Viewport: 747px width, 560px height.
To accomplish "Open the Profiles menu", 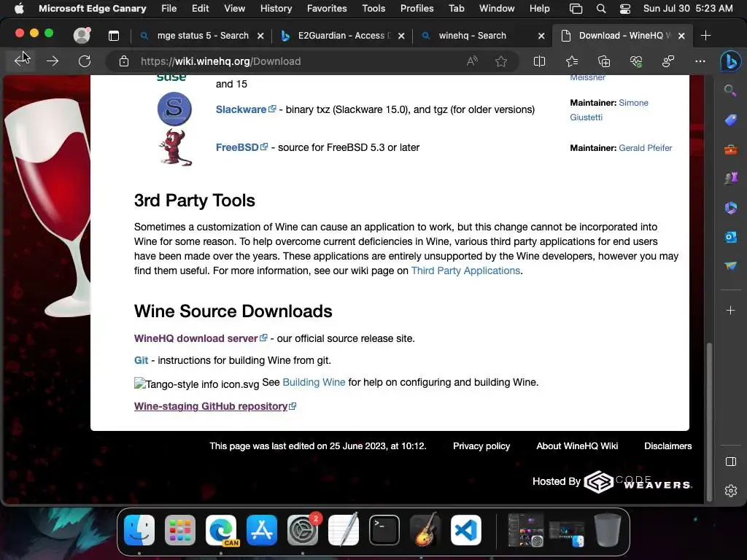I will (x=417, y=8).
